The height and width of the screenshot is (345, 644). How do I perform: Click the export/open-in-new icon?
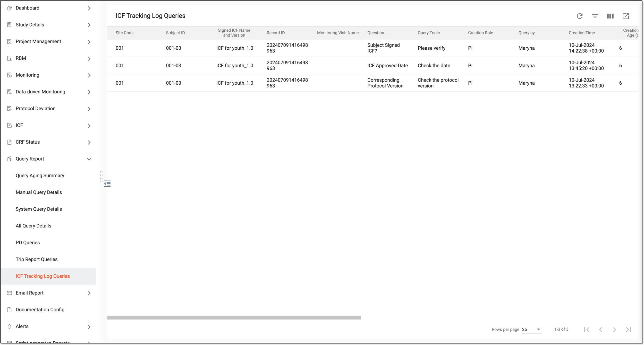pos(626,16)
